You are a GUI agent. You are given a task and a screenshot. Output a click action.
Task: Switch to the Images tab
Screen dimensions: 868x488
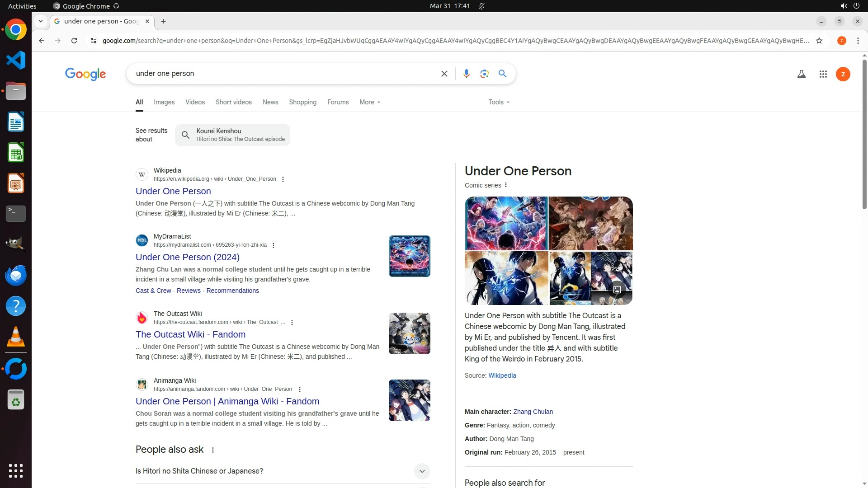[x=164, y=102]
